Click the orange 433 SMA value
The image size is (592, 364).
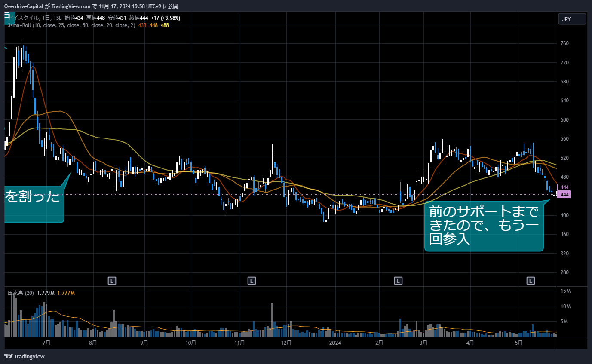tap(142, 25)
